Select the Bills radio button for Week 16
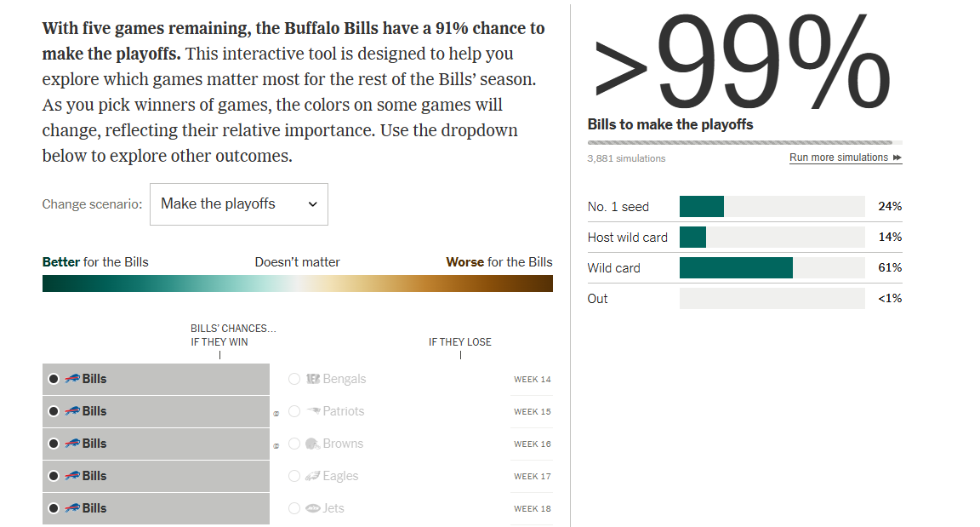Image resolution: width=980 pixels, height=527 pixels. pyautogui.click(x=54, y=444)
